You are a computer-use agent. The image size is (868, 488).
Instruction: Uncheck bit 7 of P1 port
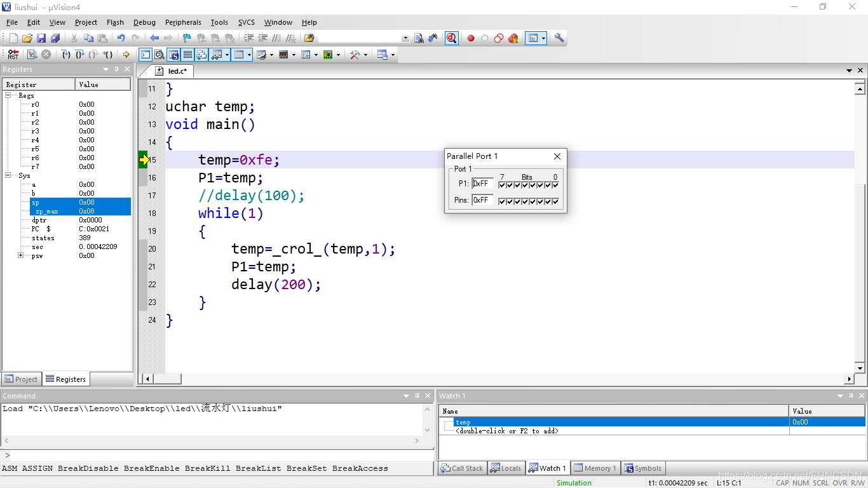(502, 185)
